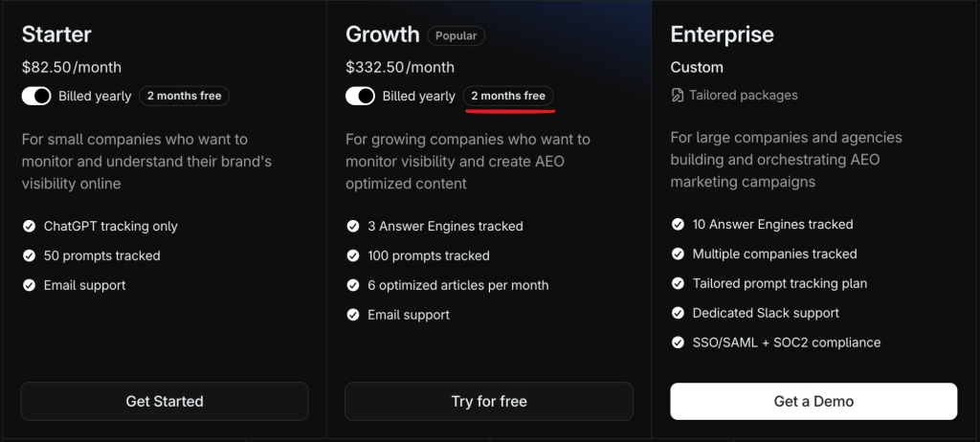Click Growth plan's 2 months free badge
The width and height of the screenshot is (980, 442).
coord(508,96)
